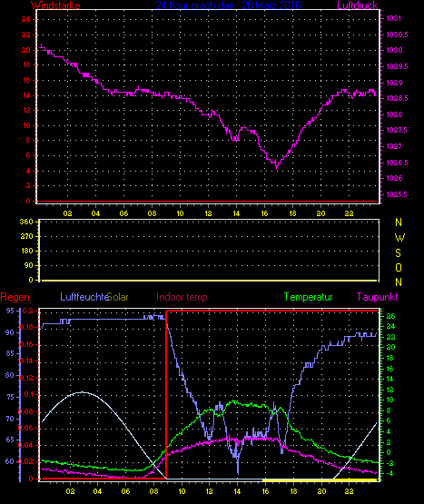Click the red 'Windstärke' axis title
Viewport: 424px width, 504px height.
(x=55, y=5)
